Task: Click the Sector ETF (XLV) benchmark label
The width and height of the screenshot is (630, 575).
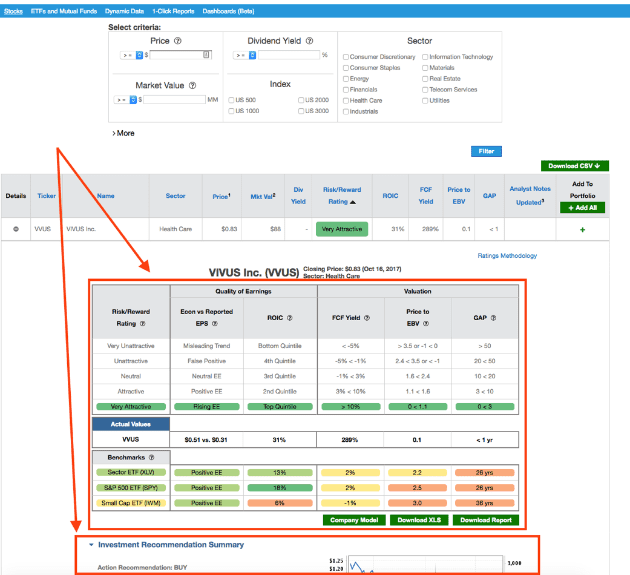Action: coord(131,473)
